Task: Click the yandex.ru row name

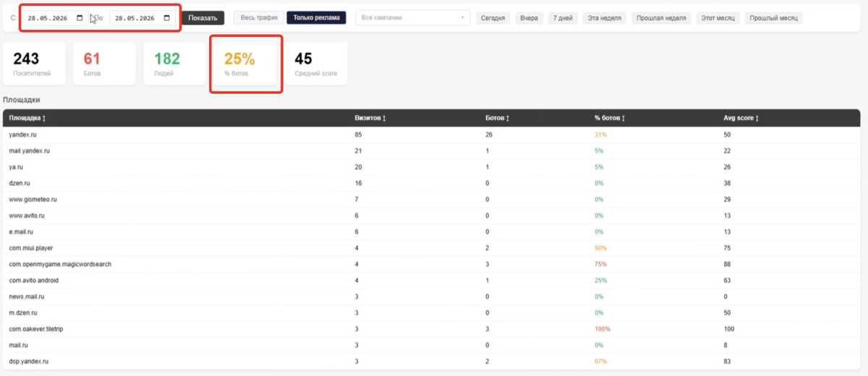Action: click(x=23, y=134)
